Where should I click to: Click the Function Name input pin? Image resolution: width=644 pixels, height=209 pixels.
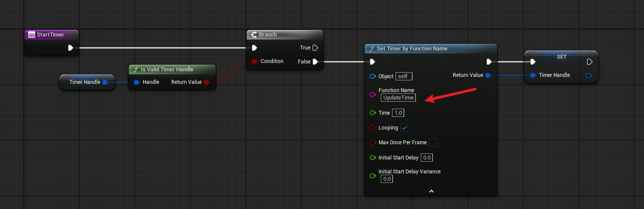[x=373, y=94]
